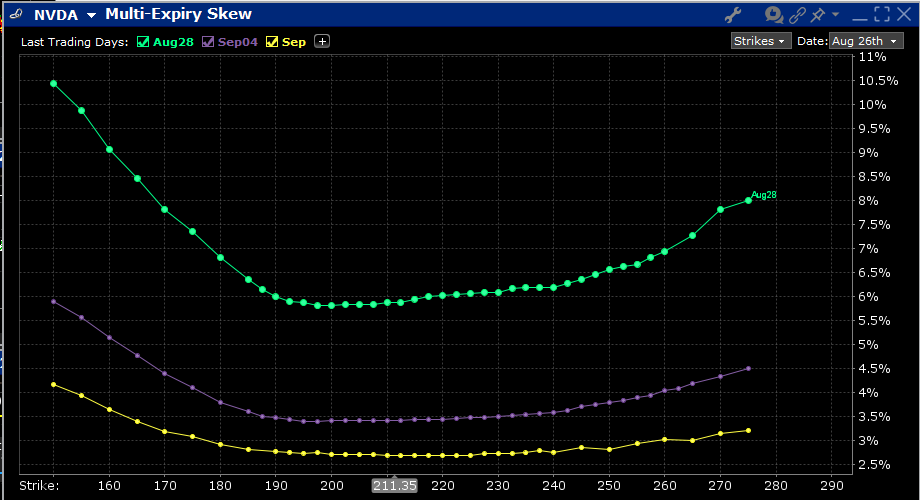Screen dimensions: 920x500
Task: Click the 211.35 price marker on axis
Action: [395, 485]
